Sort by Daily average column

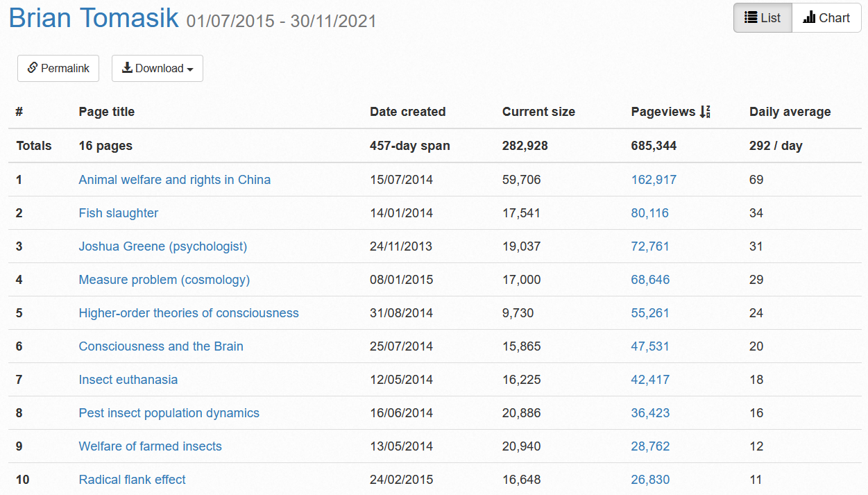[x=790, y=112]
